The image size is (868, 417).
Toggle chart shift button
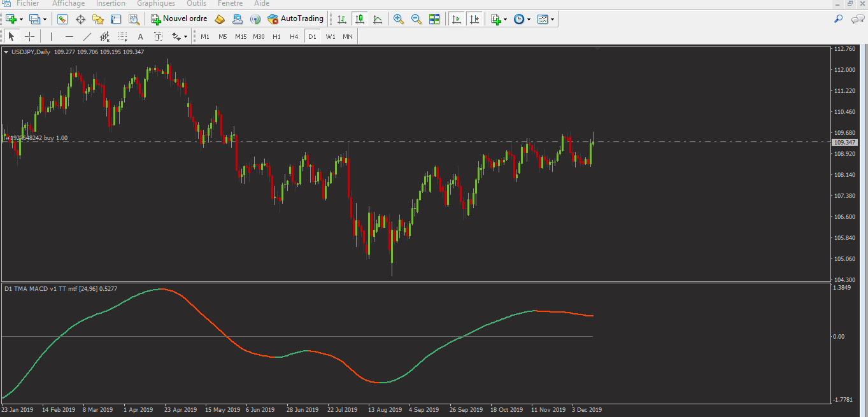(x=474, y=19)
